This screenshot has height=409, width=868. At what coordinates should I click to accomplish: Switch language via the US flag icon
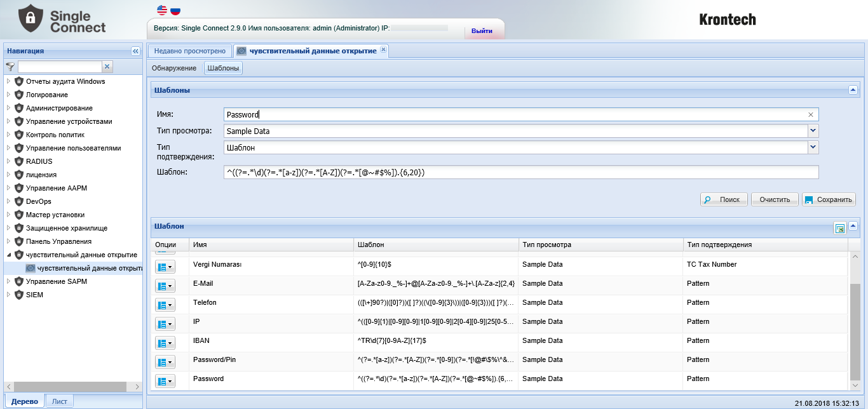point(161,10)
